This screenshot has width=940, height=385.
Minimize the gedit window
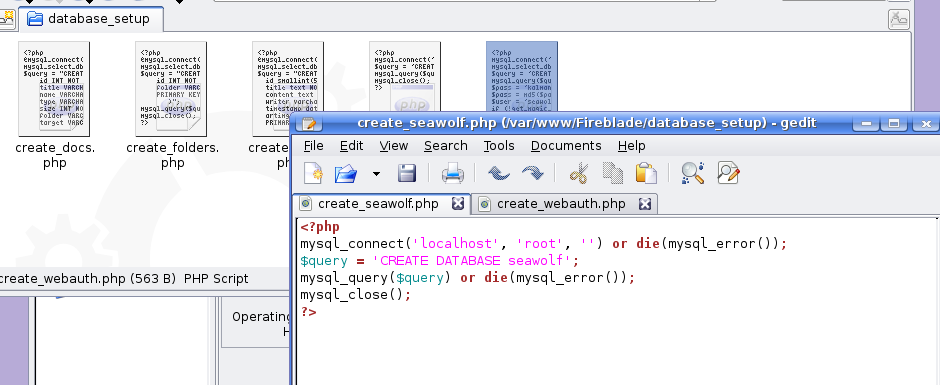[866, 124]
